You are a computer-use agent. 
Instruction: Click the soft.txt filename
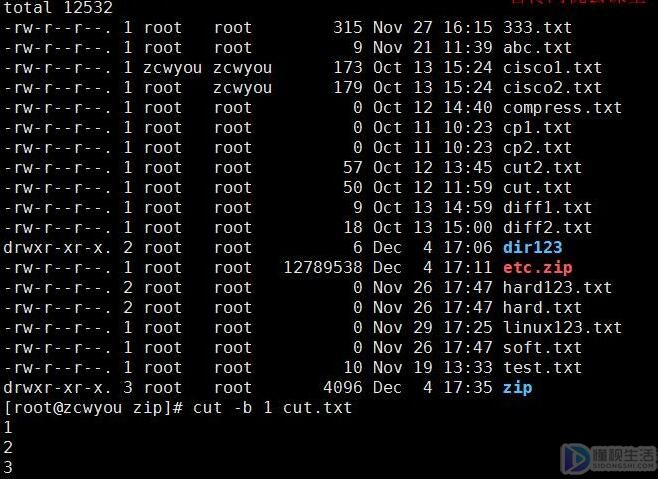(x=542, y=348)
